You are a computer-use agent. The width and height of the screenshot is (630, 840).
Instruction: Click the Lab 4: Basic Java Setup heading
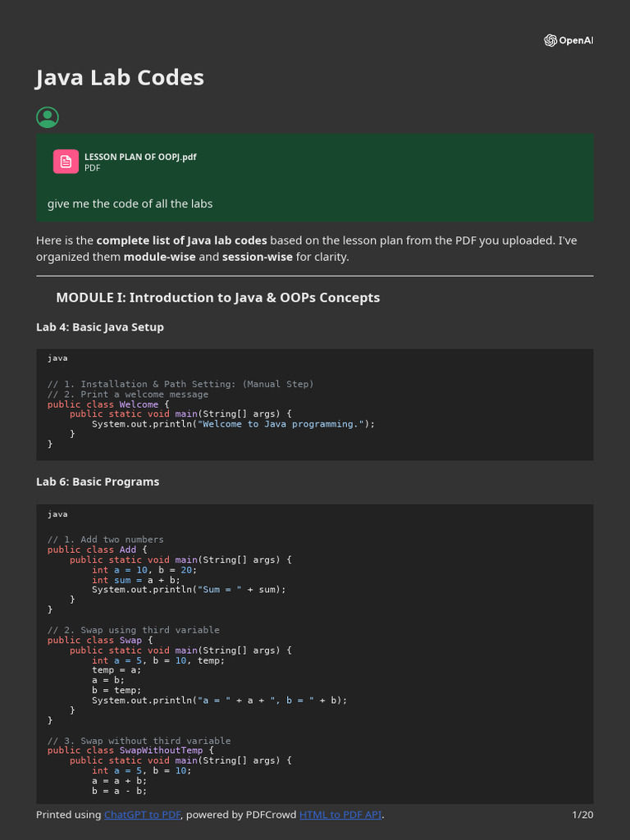[100, 326]
